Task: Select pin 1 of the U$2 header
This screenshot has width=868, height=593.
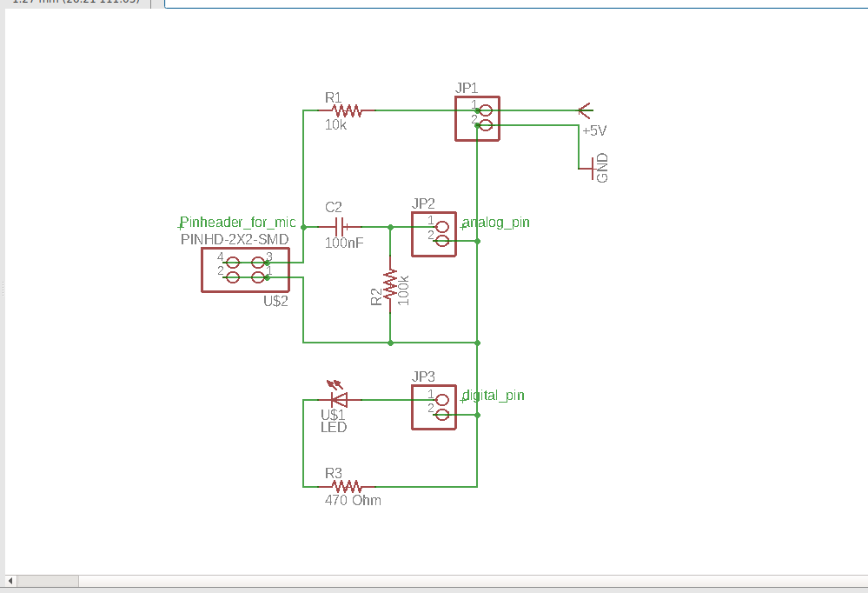Action: coord(259,277)
